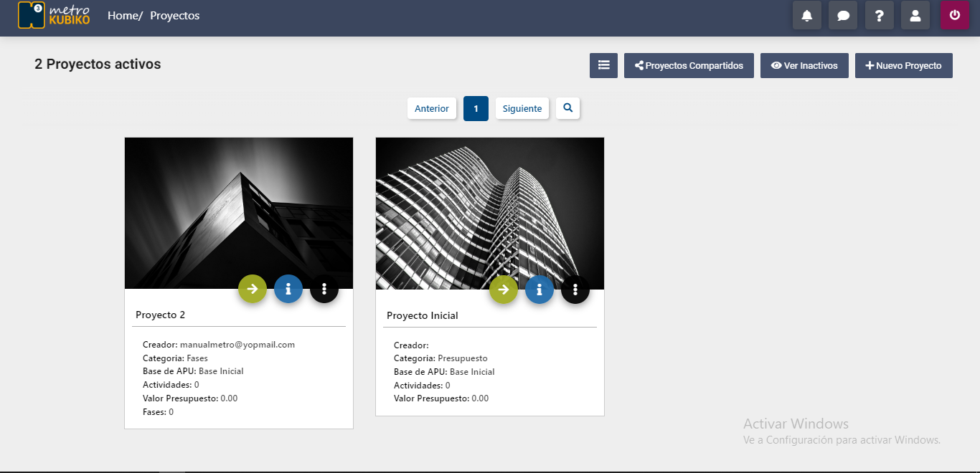The width and height of the screenshot is (980, 473).
Task: Enter Proyecto Inicial with green arrow
Action: coord(504,290)
